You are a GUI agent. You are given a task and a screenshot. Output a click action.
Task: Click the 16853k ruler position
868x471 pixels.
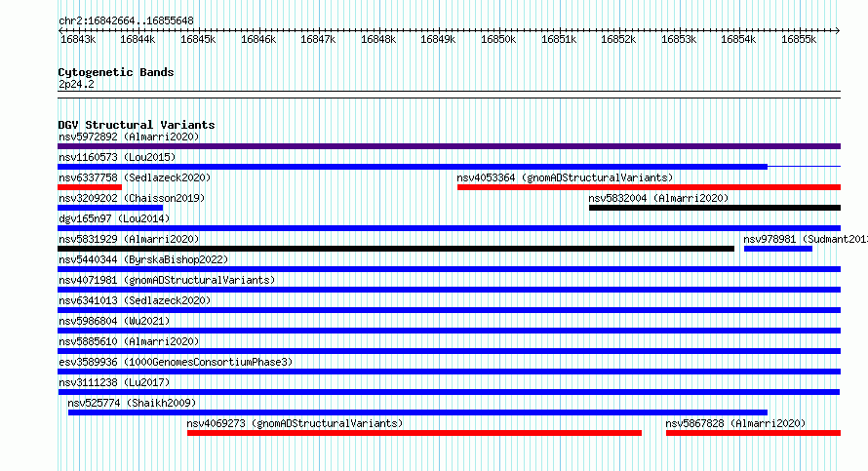679,39
